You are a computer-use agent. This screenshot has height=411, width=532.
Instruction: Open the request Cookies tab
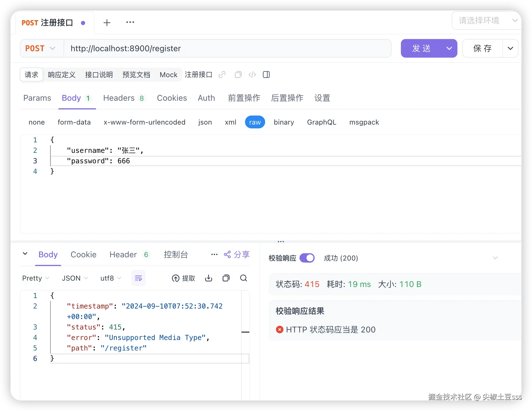pos(172,98)
